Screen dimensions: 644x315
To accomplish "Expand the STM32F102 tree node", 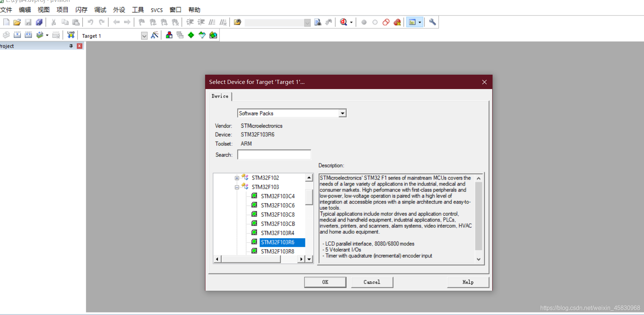I will [x=237, y=178].
